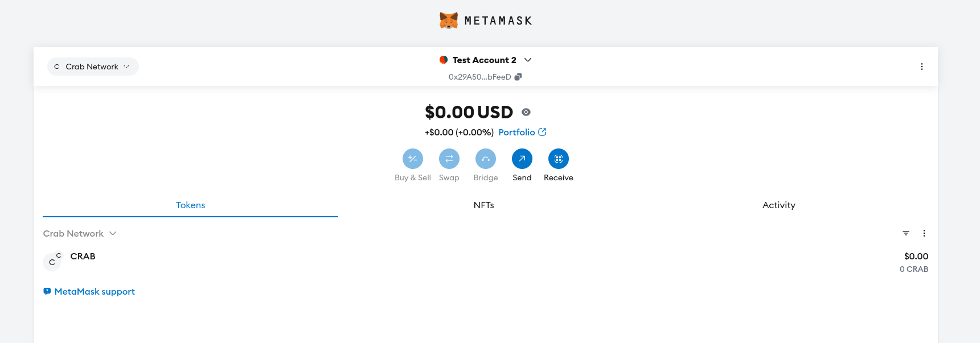Click the Buy & Sell icon

click(x=413, y=159)
